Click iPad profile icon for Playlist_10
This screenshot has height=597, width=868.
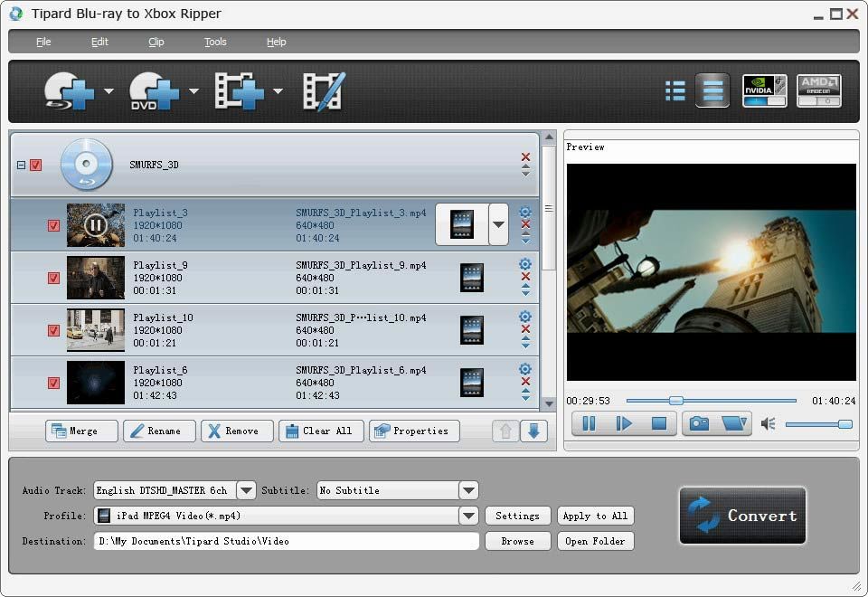tap(472, 330)
